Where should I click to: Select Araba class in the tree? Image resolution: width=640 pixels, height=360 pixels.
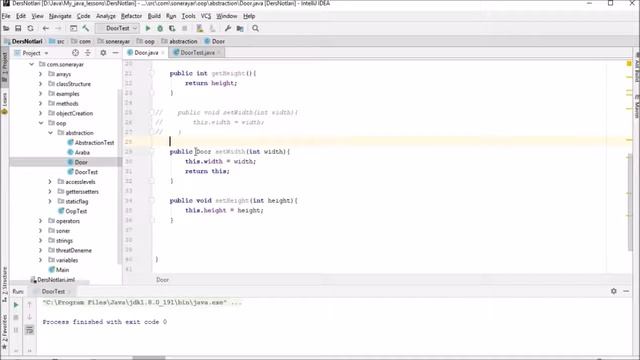coord(78,153)
